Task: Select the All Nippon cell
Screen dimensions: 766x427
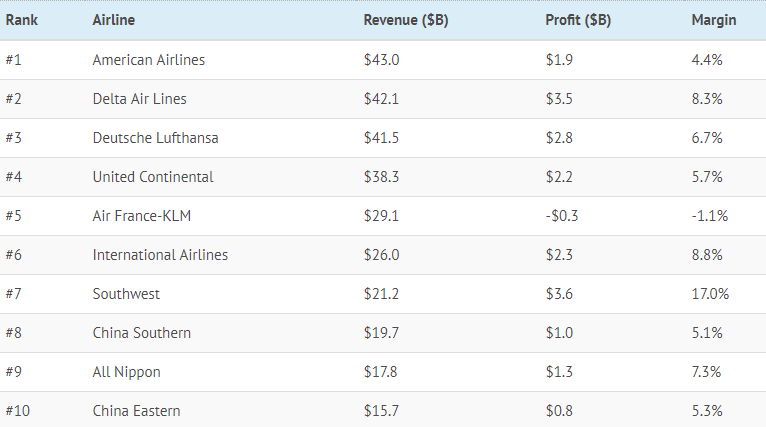Action: 126,372
